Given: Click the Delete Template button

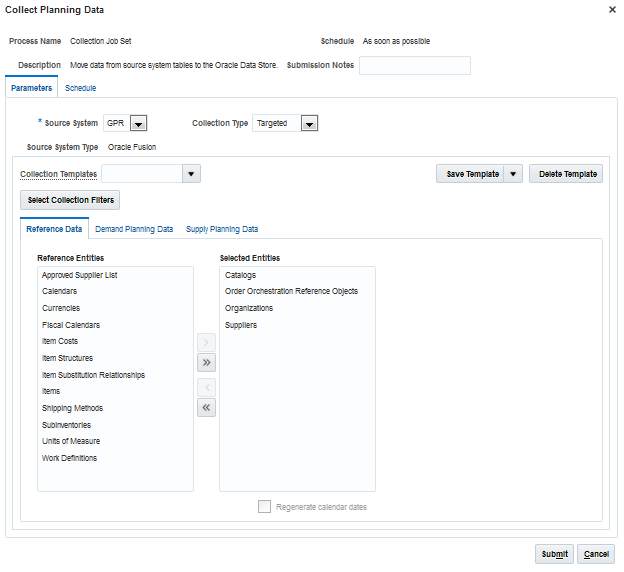Looking at the screenshot, I should coord(567,174).
